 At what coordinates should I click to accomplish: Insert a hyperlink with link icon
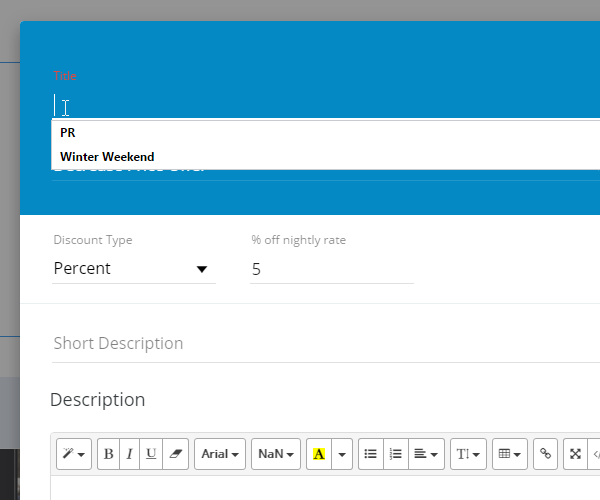tap(545, 454)
